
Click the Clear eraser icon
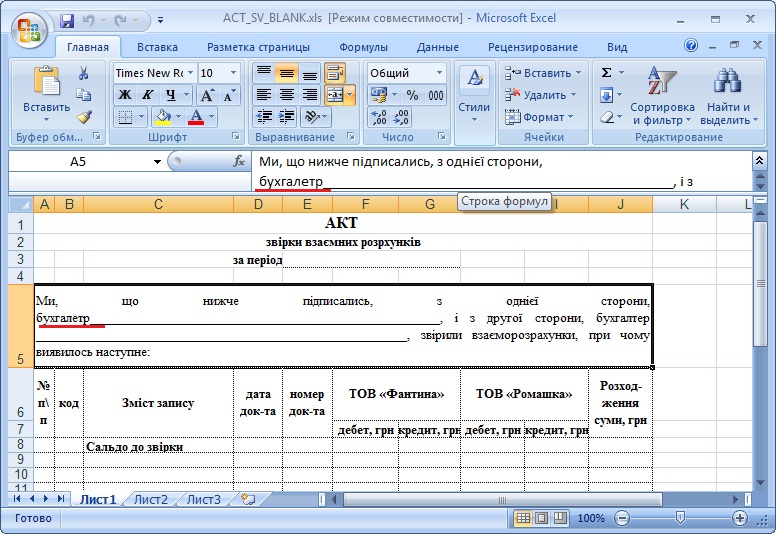[607, 117]
